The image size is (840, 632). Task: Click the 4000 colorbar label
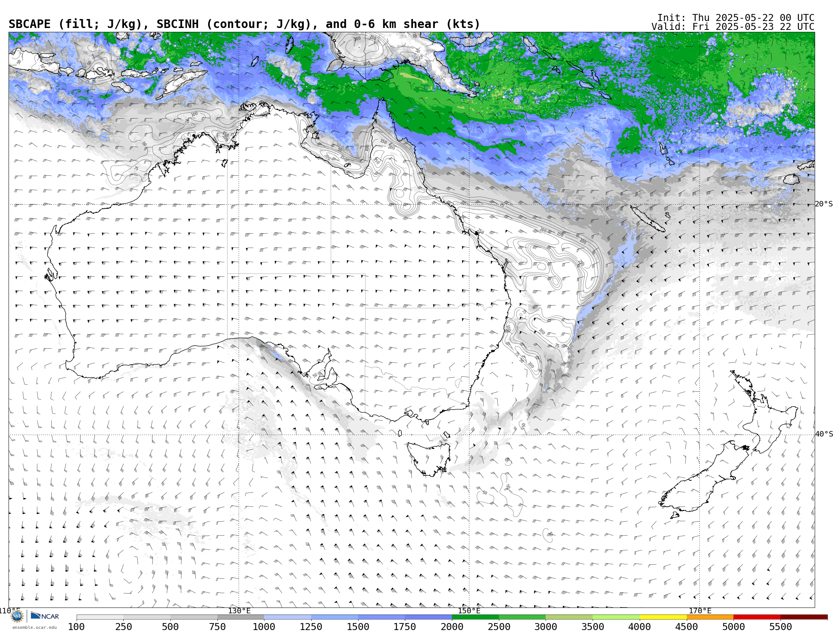tap(640, 627)
